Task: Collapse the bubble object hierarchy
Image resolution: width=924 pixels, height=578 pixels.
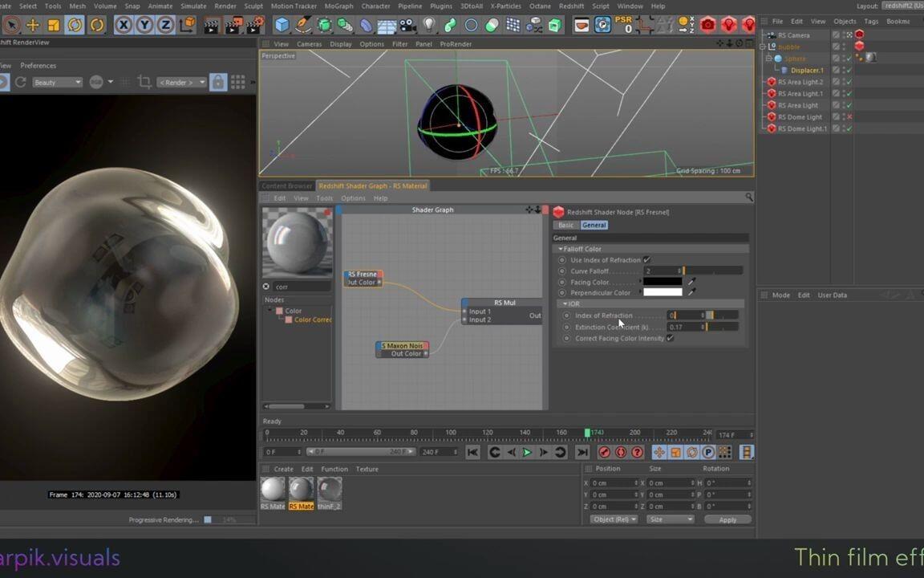Action: 762,47
